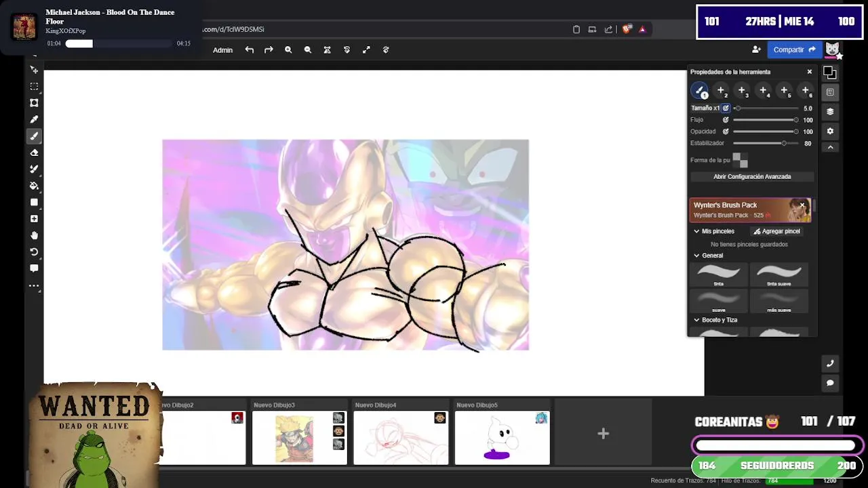Open the chat bubble icon at bottom right
The height and width of the screenshot is (488, 868).
tap(830, 383)
